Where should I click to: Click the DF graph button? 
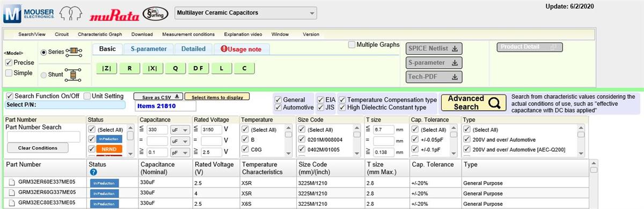[x=199, y=68]
